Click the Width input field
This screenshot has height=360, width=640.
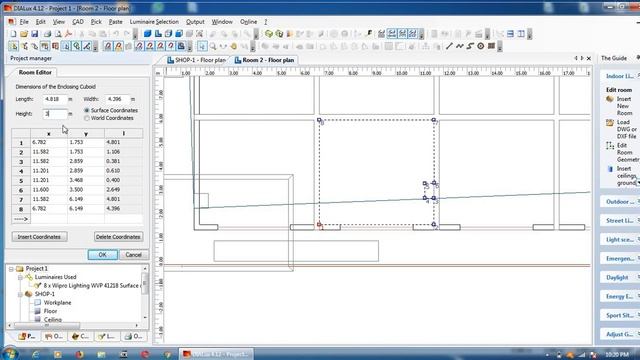[117, 99]
